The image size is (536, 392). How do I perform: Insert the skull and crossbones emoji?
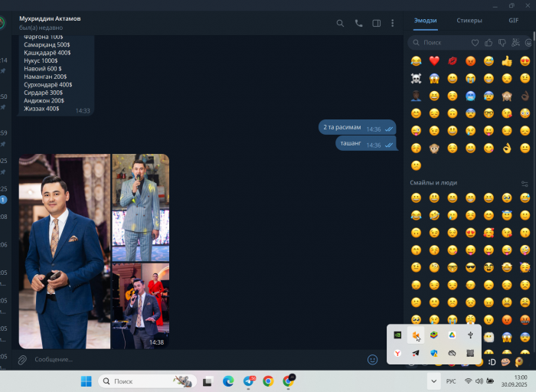(x=416, y=79)
